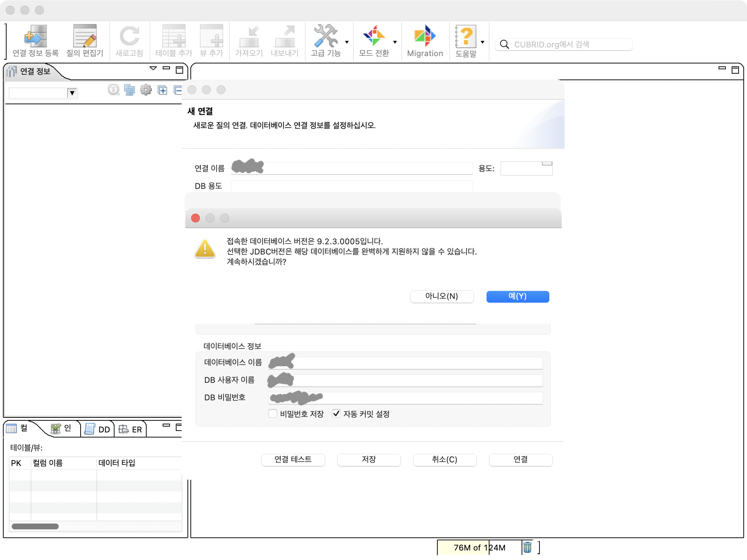Switch to the DD tab

pyautogui.click(x=98, y=429)
